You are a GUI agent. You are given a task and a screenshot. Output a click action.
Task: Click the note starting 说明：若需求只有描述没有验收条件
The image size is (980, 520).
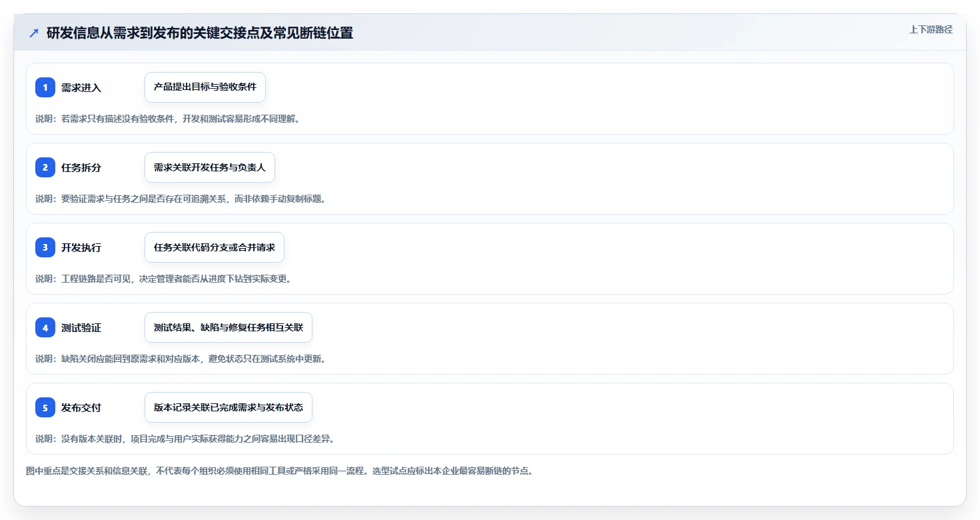[168, 119]
